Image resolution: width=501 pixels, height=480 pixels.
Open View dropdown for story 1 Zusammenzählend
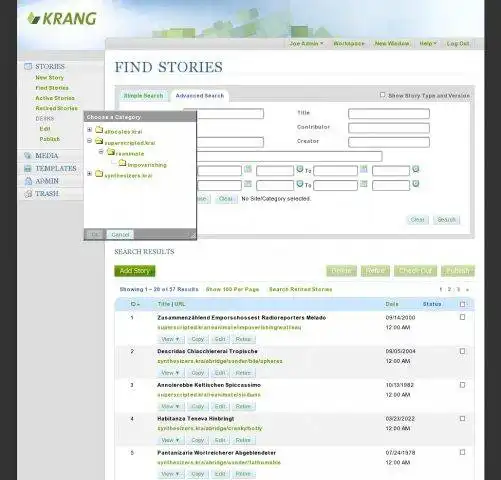[170, 339]
